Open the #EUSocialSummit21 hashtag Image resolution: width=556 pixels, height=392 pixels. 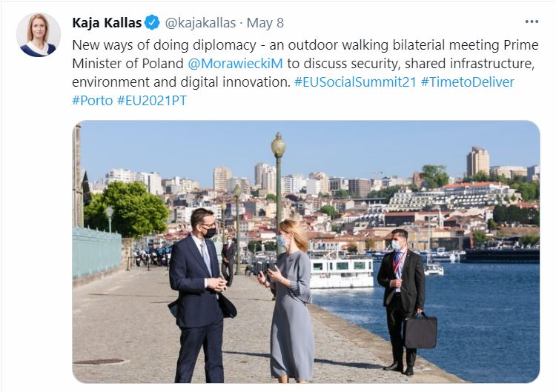pyautogui.click(x=355, y=82)
